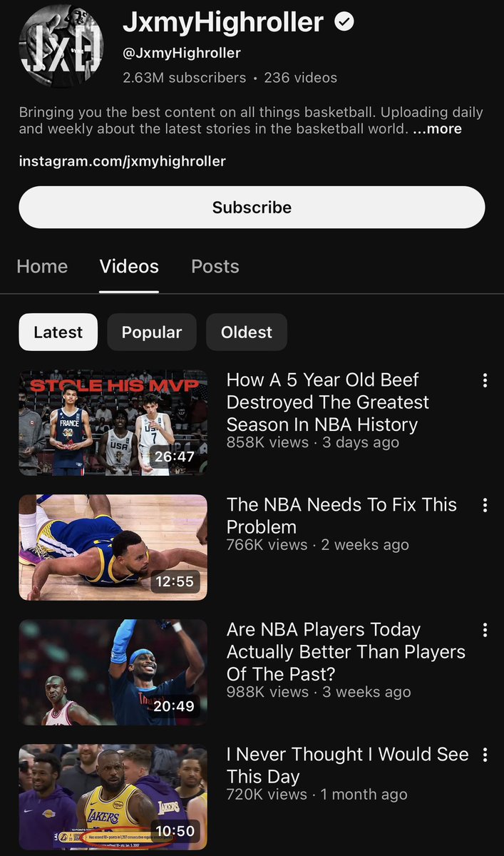Open title 'How A 5 Year Old Beef Destroyed'

click(x=328, y=402)
